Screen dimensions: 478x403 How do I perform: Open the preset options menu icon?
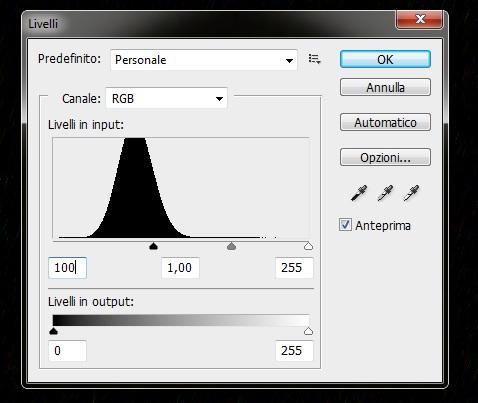pos(314,59)
